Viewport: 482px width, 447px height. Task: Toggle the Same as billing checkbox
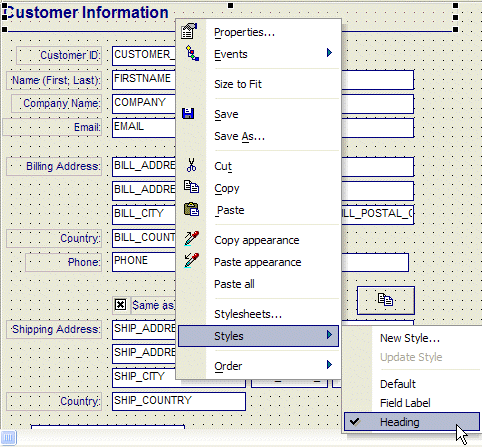pyautogui.click(x=120, y=305)
